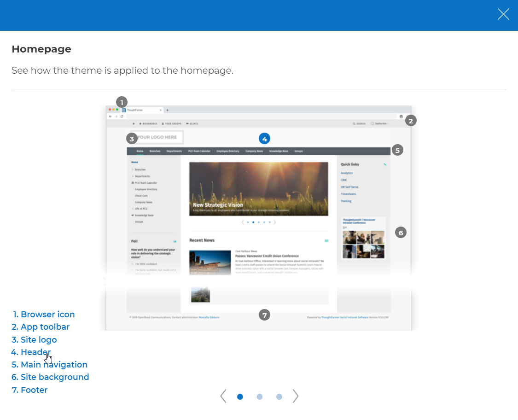Click the teal feed icon next to Recent News
The width and height of the screenshot is (518, 420).
coord(327,241)
